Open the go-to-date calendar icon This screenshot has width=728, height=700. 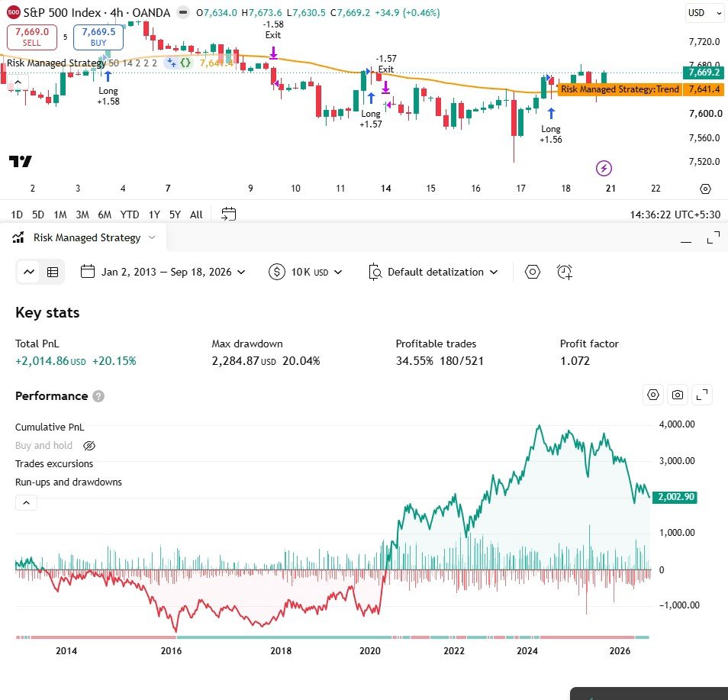tap(228, 215)
